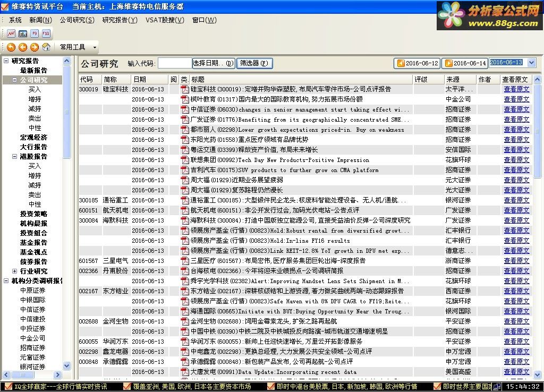Open the PDF icon for 台海核电 report
The height and width of the screenshot is (392, 544).
pyautogui.click(x=185, y=270)
